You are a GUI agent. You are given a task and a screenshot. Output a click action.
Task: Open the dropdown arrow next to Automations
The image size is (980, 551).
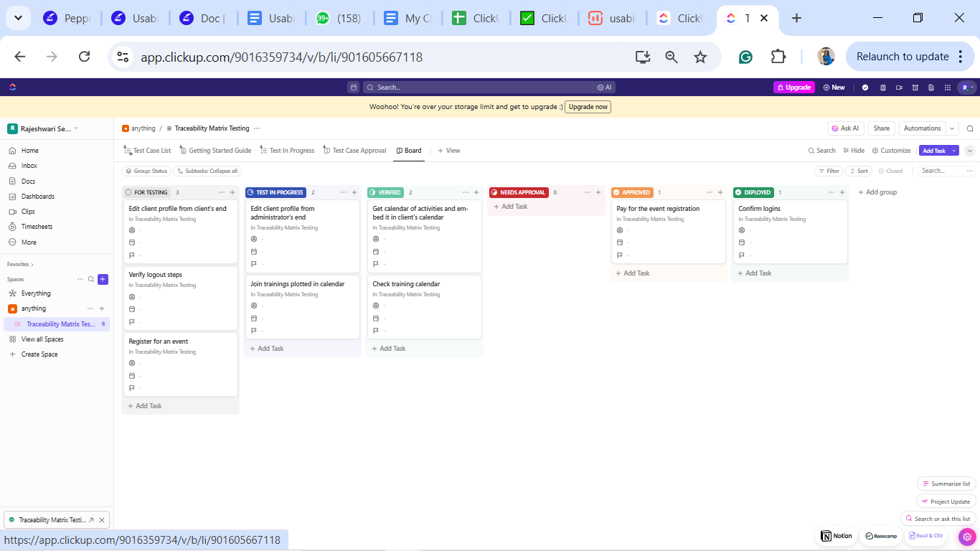point(952,128)
